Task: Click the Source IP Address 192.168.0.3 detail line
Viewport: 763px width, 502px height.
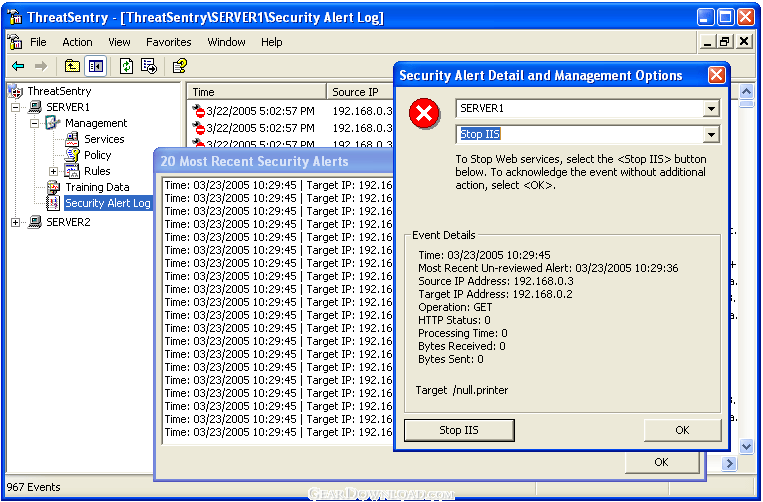Action: point(496,281)
